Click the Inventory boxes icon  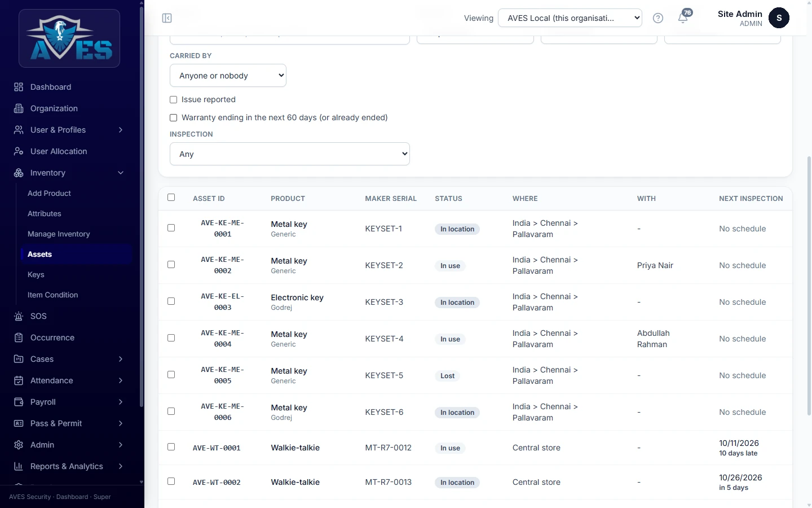pos(19,173)
